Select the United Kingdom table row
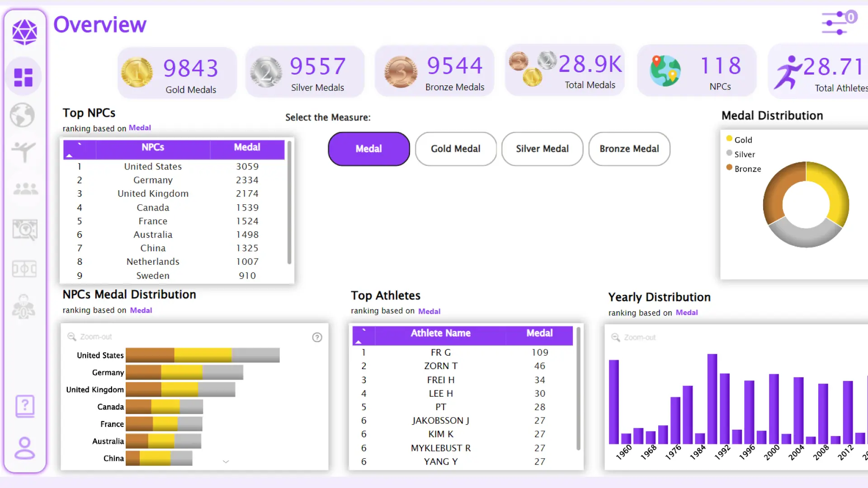 coord(174,194)
